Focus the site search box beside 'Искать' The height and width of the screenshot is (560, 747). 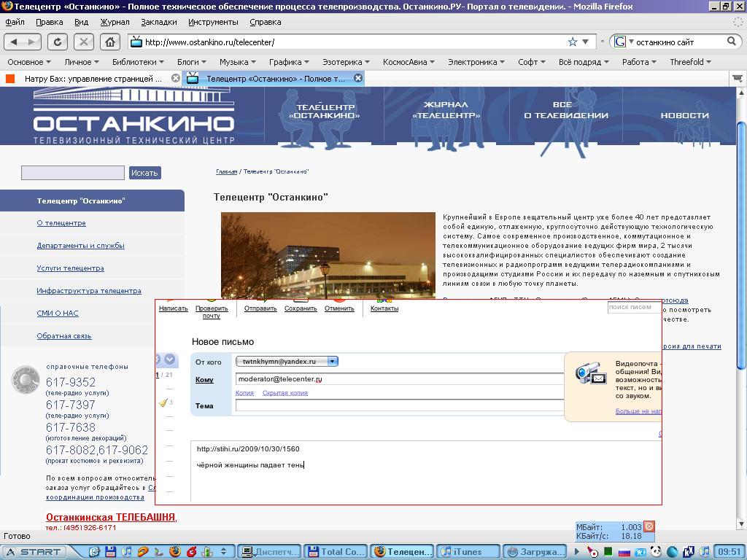coord(73,173)
